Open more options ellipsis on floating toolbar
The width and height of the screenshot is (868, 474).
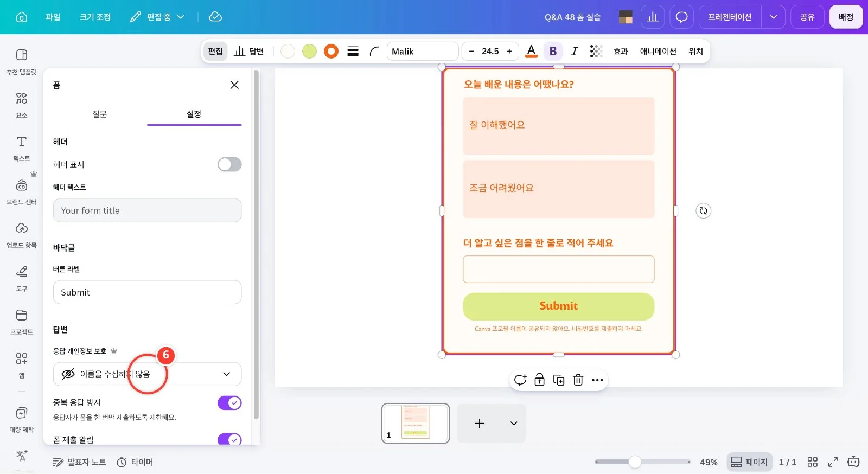597,380
